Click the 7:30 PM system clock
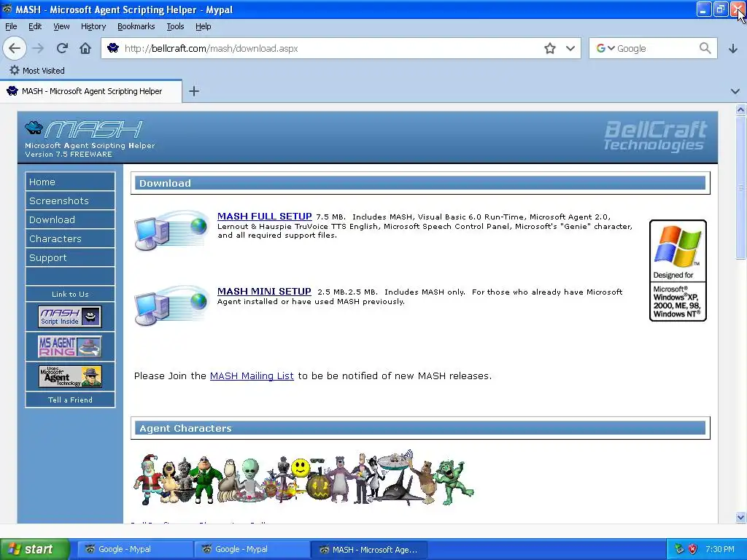 pyautogui.click(x=720, y=549)
